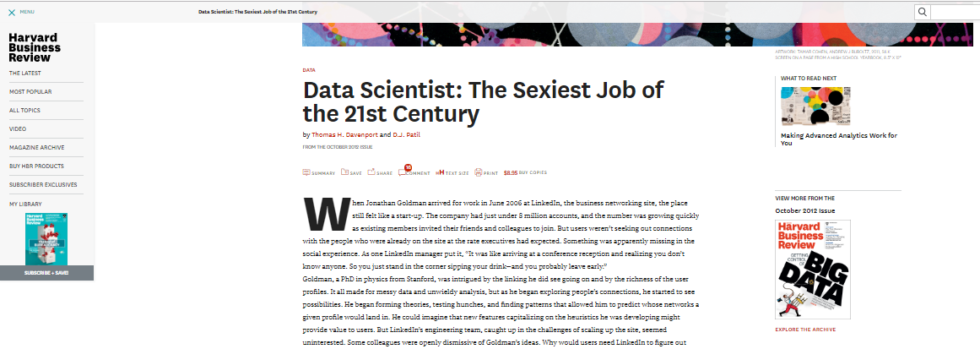Close the menu with the X icon
The width and height of the screenshot is (980, 349).
point(12,12)
